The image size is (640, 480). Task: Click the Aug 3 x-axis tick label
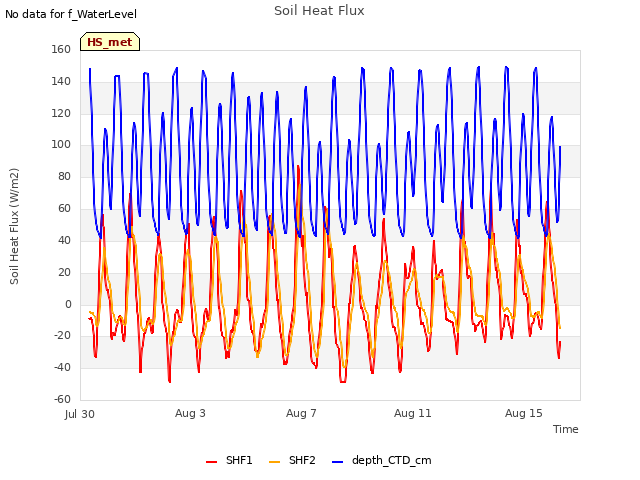(190, 413)
